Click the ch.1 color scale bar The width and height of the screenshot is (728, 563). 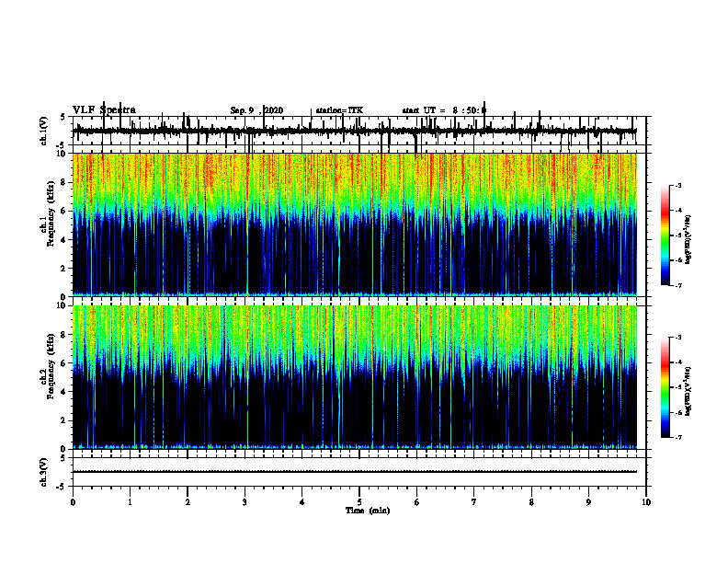click(665, 236)
